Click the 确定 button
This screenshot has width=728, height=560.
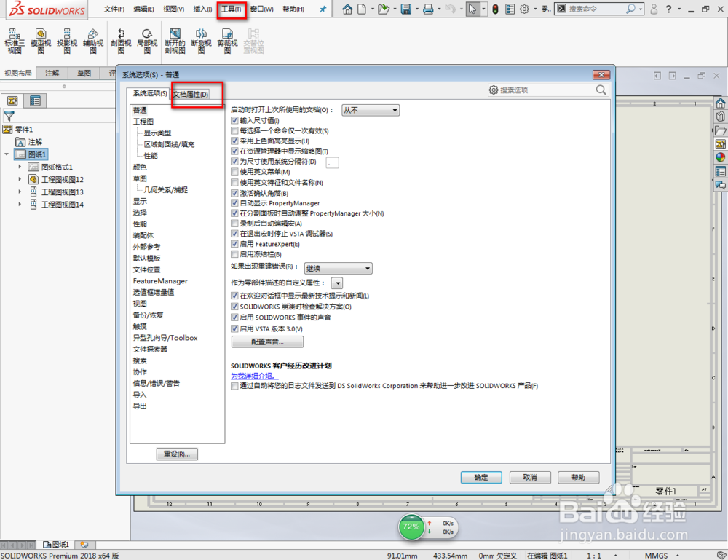click(x=481, y=477)
